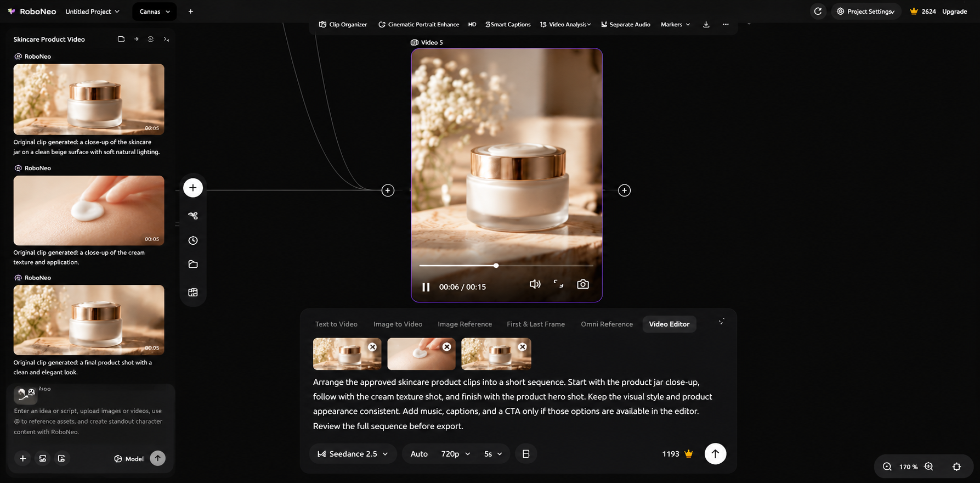Click the plus connector right of Video 5
The width and height of the screenshot is (980, 483).
click(x=624, y=190)
